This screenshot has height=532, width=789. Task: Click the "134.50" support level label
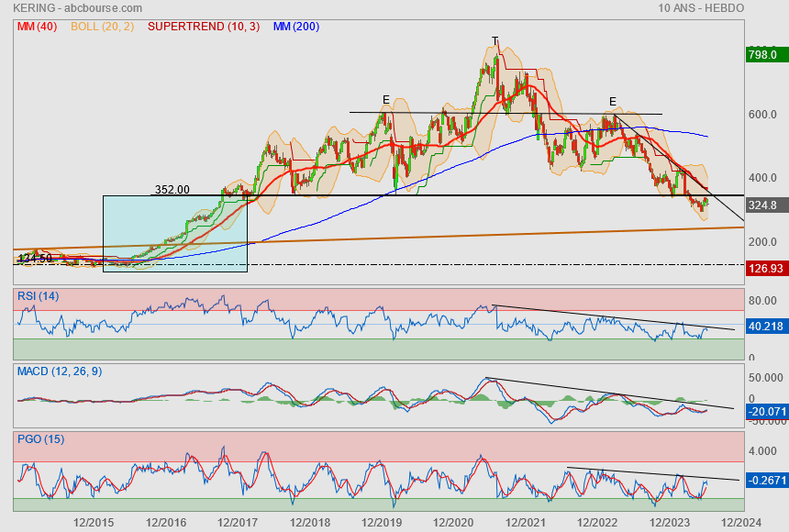coord(35,259)
